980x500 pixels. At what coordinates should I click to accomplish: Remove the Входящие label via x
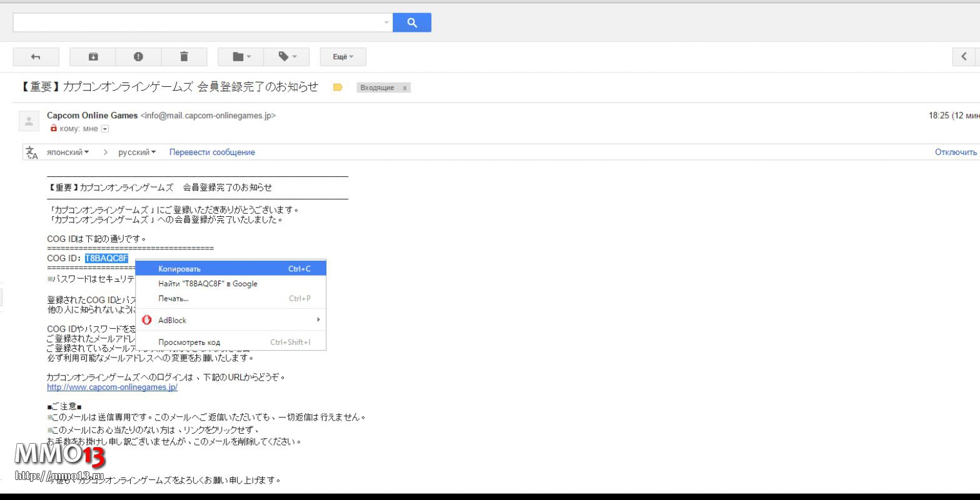[405, 88]
